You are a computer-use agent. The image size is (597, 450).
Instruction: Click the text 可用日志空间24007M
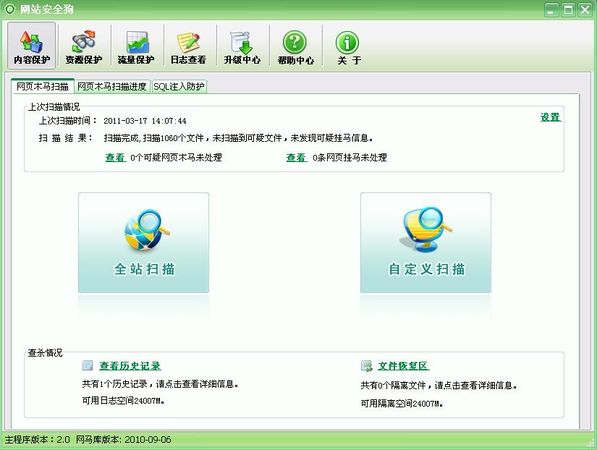[123, 401]
